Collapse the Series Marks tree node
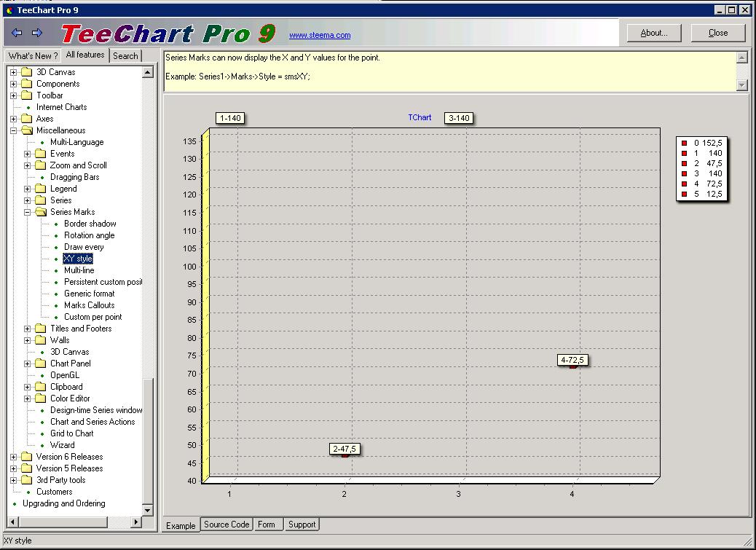 coord(28,212)
